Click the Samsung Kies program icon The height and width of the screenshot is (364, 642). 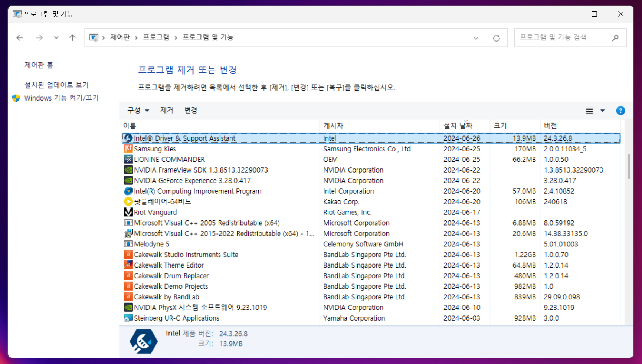[x=128, y=149]
